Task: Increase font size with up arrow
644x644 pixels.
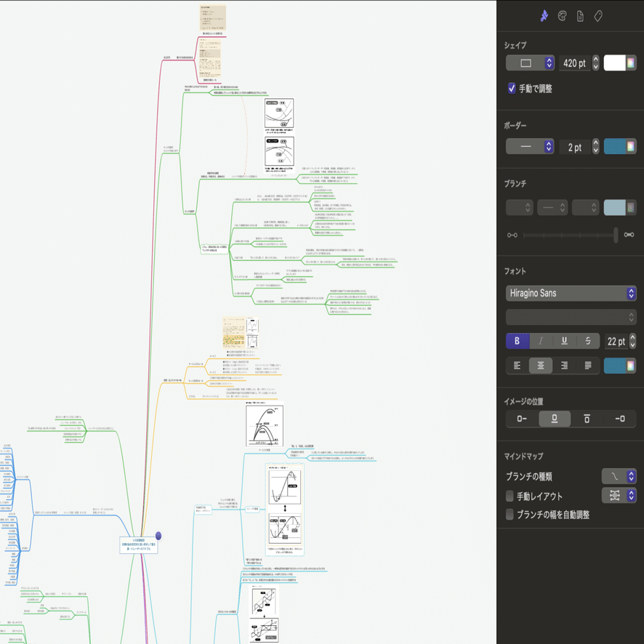Action: click(633, 337)
